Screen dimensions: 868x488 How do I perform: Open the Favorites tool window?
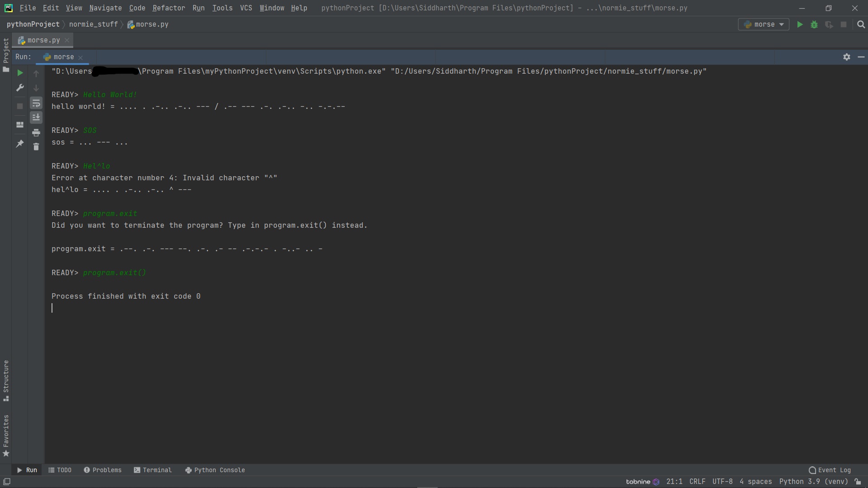pyautogui.click(x=6, y=436)
